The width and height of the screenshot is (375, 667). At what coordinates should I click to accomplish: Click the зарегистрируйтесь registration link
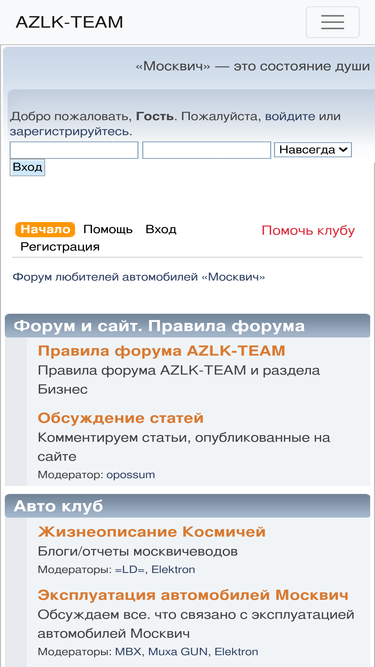70,131
